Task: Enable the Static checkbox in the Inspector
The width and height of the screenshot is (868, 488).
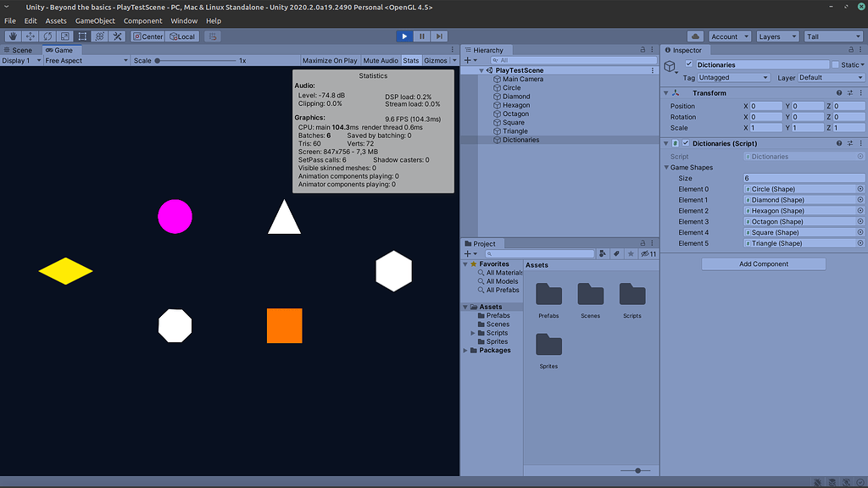Action: click(x=834, y=64)
